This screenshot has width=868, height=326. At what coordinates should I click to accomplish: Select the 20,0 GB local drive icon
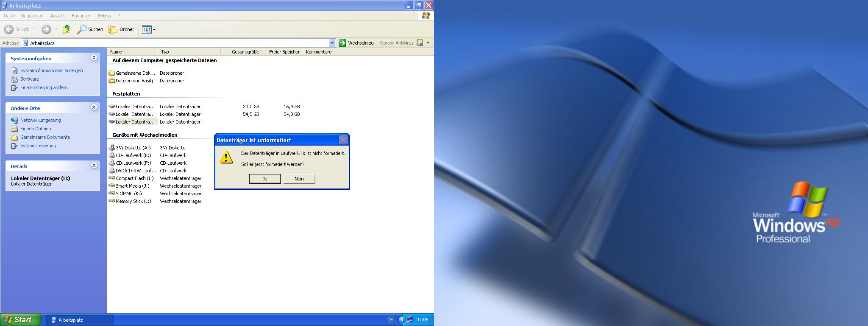coord(112,107)
